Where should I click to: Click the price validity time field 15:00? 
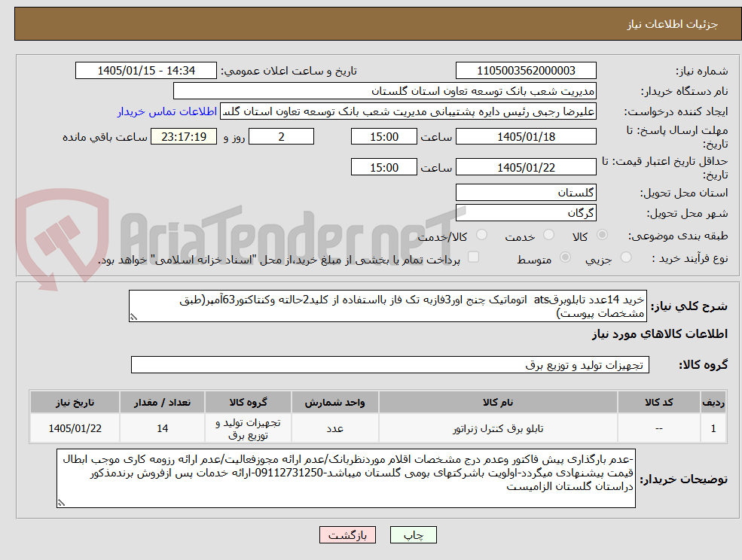[383, 167]
